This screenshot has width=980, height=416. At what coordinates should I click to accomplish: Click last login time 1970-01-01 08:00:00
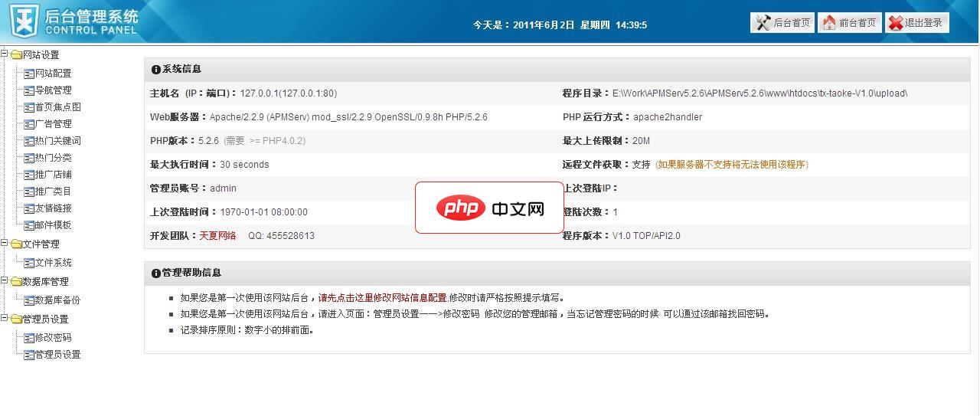(x=263, y=212)
